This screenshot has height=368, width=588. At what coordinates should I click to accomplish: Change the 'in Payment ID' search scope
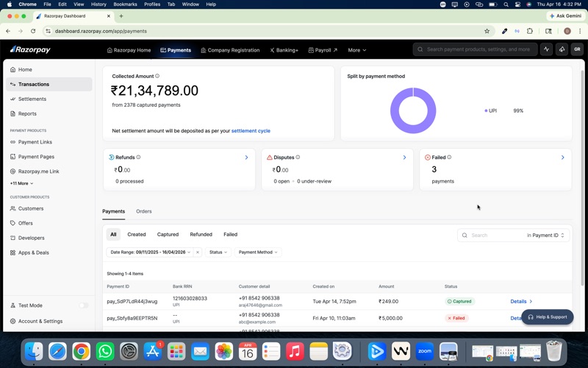545,235
